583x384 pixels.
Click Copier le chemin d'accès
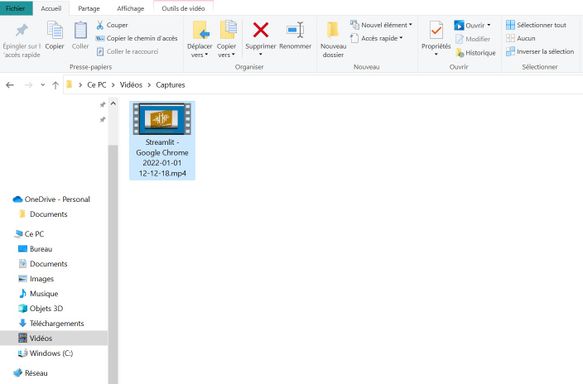point(137,38)
